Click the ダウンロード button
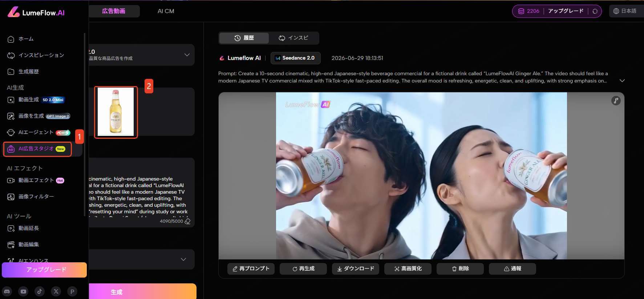Screen dimensions: 644x299 356,268
